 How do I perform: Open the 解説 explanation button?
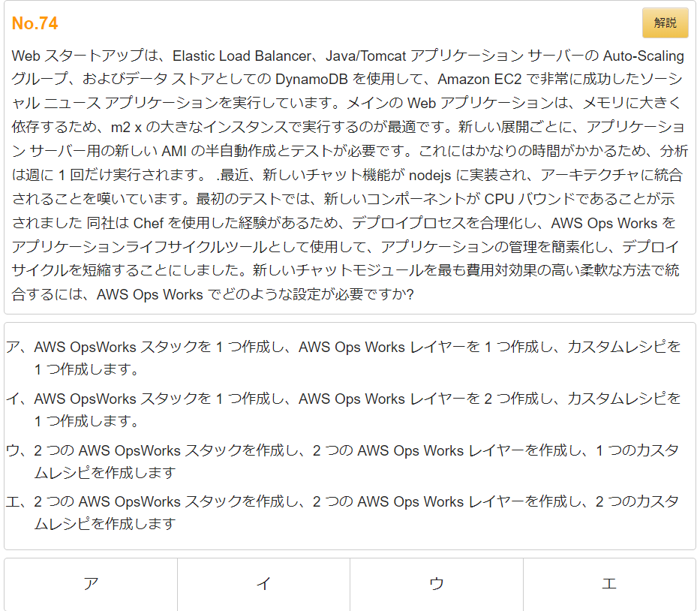click(665, 23)
